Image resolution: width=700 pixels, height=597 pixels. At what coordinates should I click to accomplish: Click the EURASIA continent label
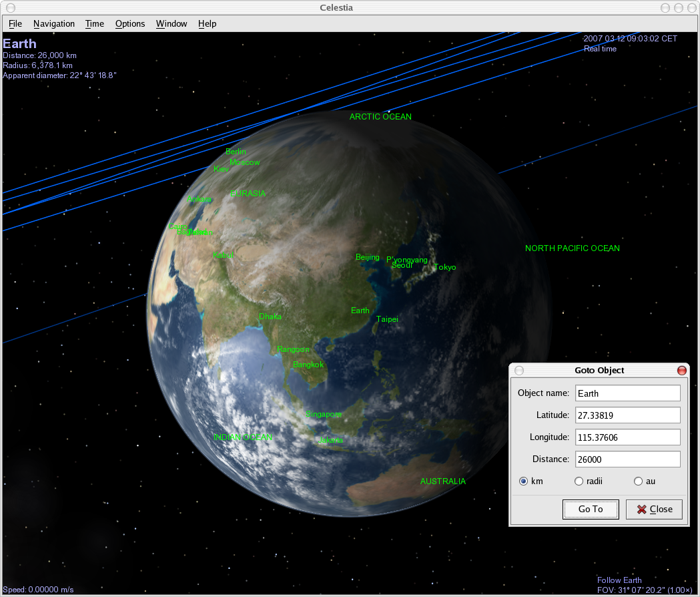tap(248, 194)
